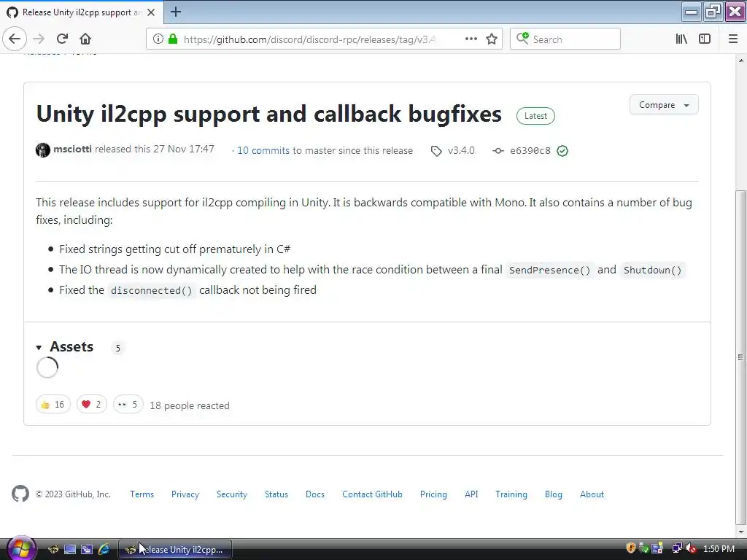Click the green secure padlock icon
The height and width of the screenshot is (560, 747).
[x=173, y=39]
